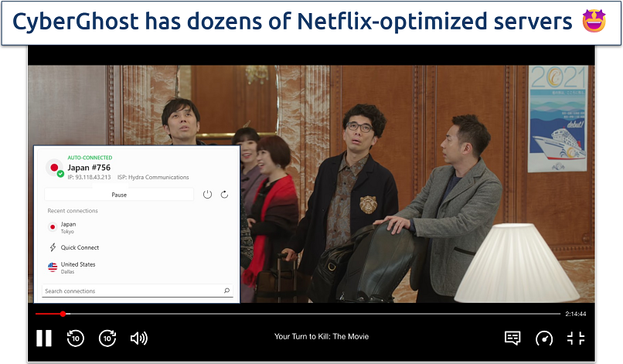
Task: Click the IP address 93.118.43.213
Action: pos(89,177)
